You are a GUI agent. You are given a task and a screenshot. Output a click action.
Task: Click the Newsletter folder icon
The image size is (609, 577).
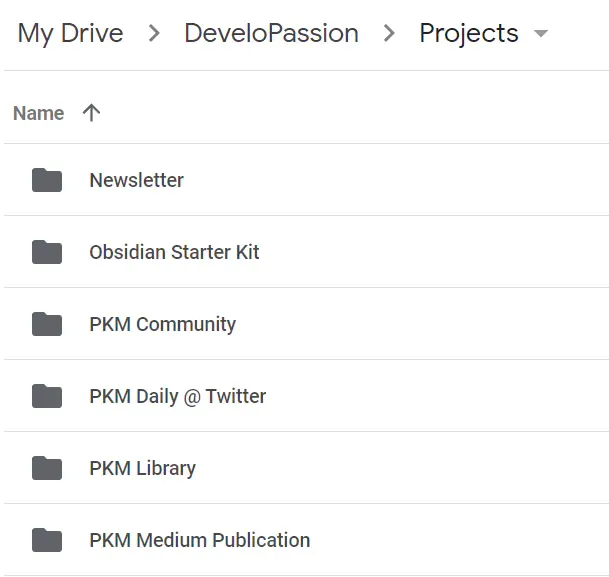(x=47, y=180)
